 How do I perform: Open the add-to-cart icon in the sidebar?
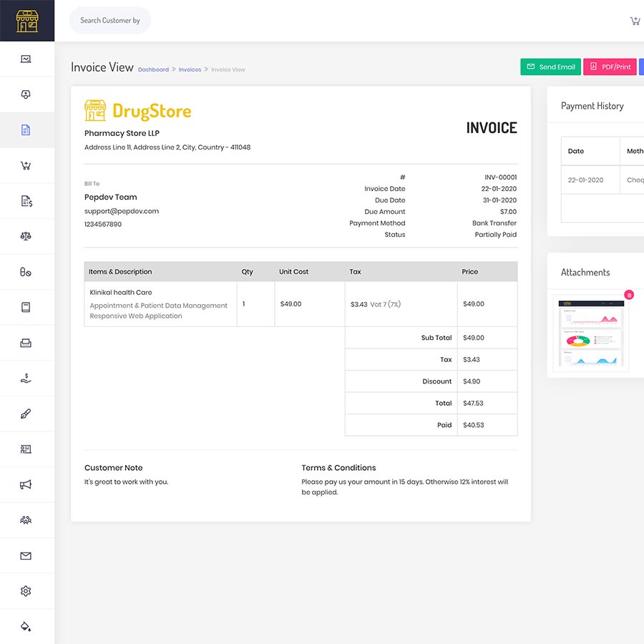click(26, 166)
